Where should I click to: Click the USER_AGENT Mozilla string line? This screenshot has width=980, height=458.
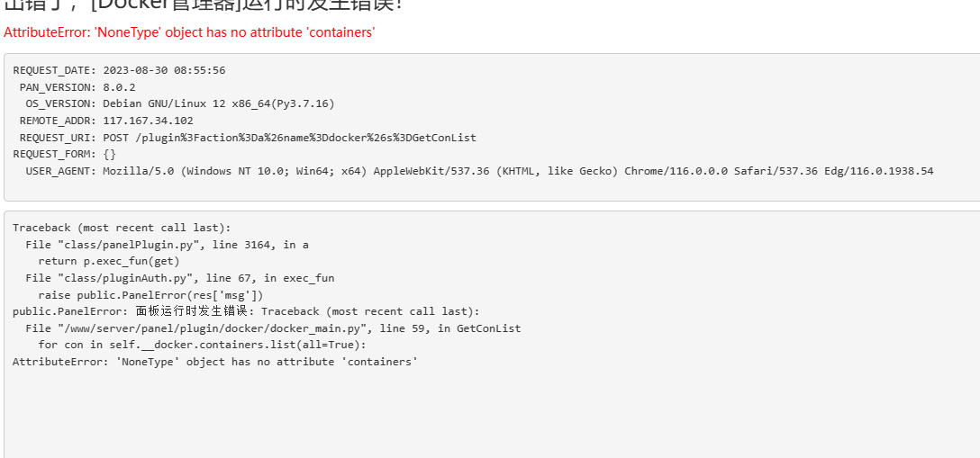(x=479, y=171)
